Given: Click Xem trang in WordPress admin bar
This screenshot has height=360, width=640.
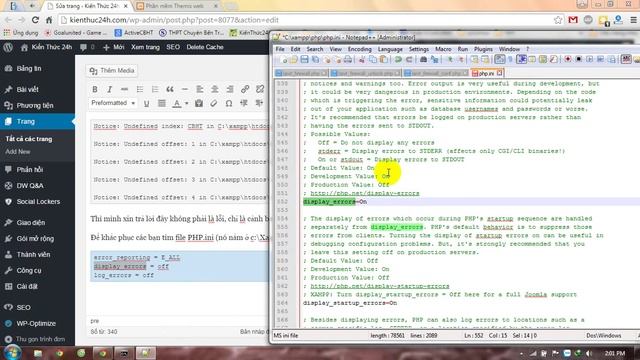Looking at the screenshot, I should [x=145, y=47].
